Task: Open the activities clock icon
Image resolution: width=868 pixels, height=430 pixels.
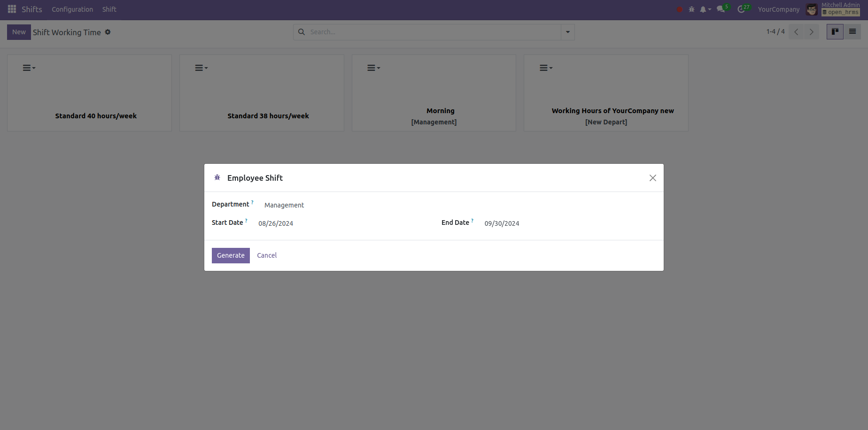Action: (x=742, y=9)
